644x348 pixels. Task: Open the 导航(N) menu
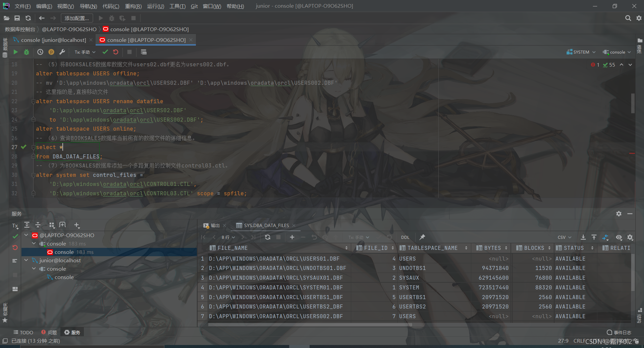point(88,6)
